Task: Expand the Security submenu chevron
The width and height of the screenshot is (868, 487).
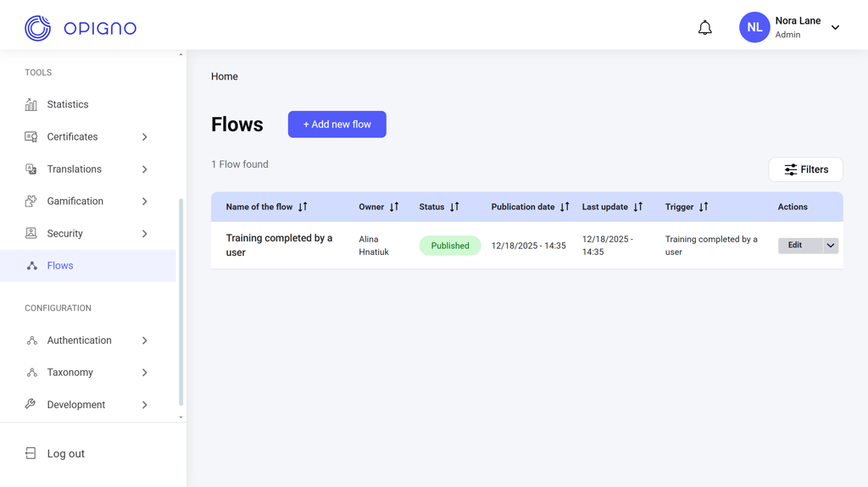Action: (144, 234)
